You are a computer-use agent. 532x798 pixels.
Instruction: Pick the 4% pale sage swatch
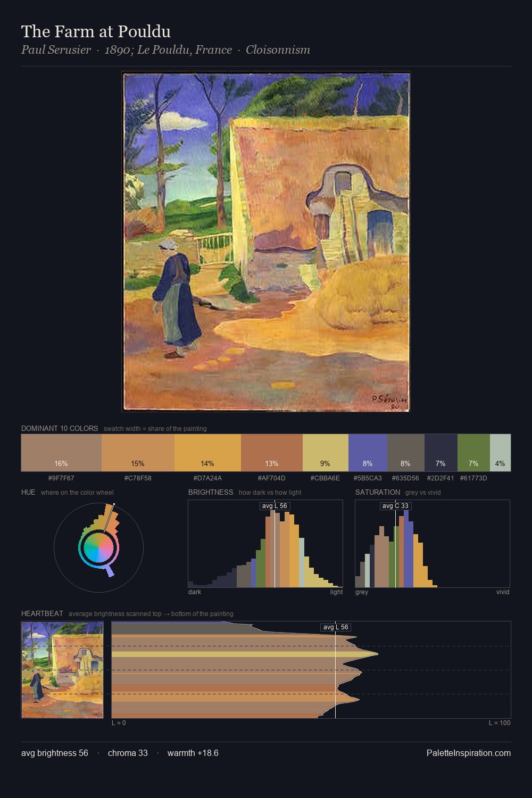pyautogui.click(x=500, y=453)
